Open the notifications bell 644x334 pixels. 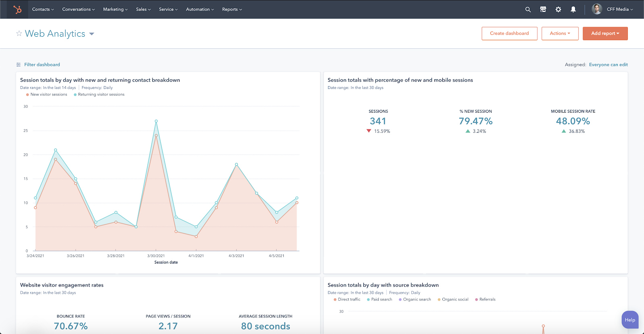[573, 9]
